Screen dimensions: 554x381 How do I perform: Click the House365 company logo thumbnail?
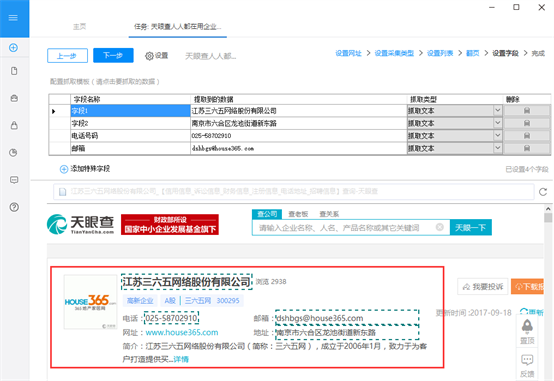(x=90, y=302)
